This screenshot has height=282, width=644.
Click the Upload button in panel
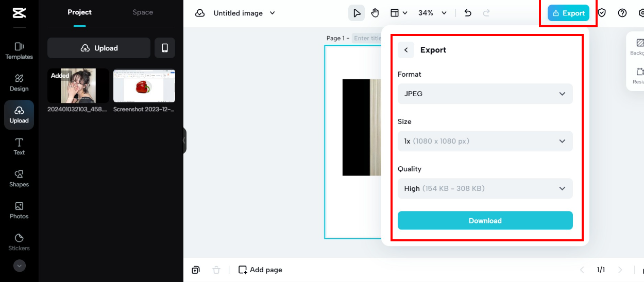[x=99, y=48]
